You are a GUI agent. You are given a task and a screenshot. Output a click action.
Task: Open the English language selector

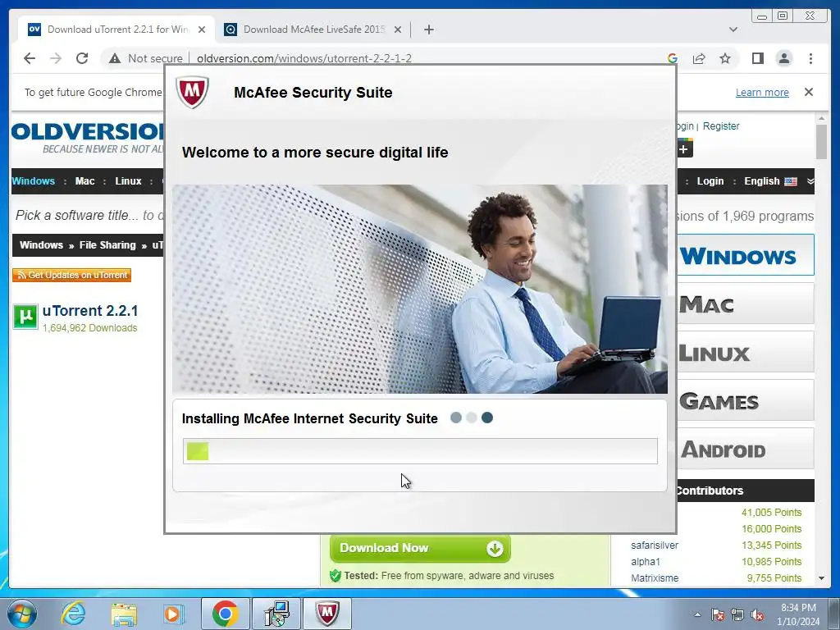coord(770,181)
